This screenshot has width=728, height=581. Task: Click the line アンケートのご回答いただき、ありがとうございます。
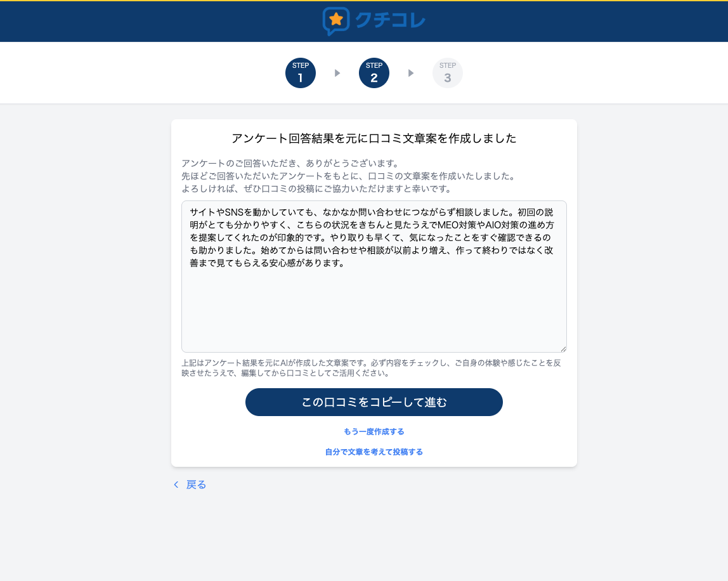click(x=290, y=164)
